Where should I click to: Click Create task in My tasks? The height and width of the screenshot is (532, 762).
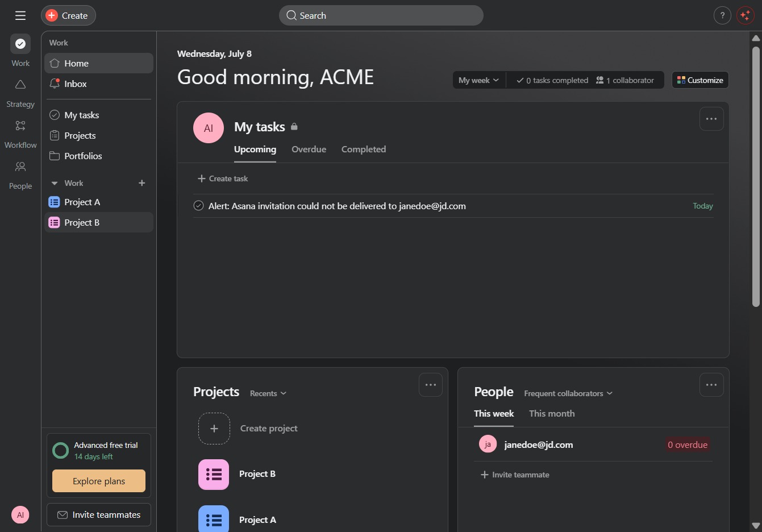click(x=223, y=178)
